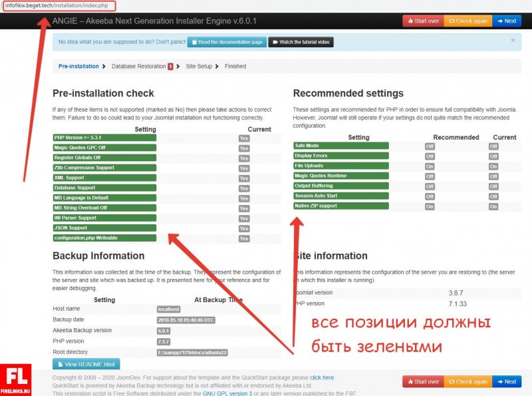Open the GNU GPL version 3 link
This screenshot has width=532, height=396.
tap(227, 393)
